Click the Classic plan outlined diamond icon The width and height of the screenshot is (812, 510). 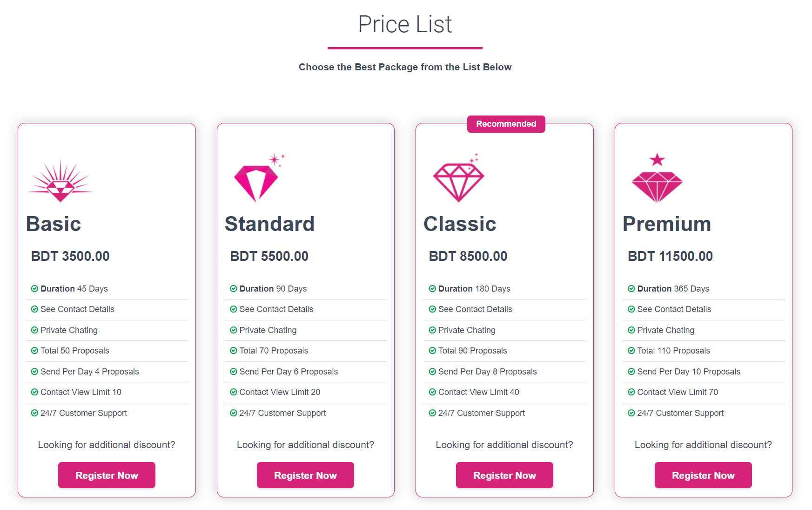point(458,180)
